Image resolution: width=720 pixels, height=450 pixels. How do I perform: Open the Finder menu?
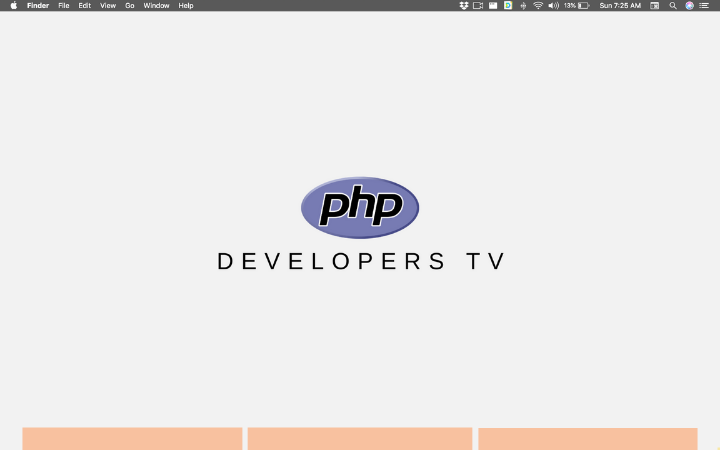point(38,6)
